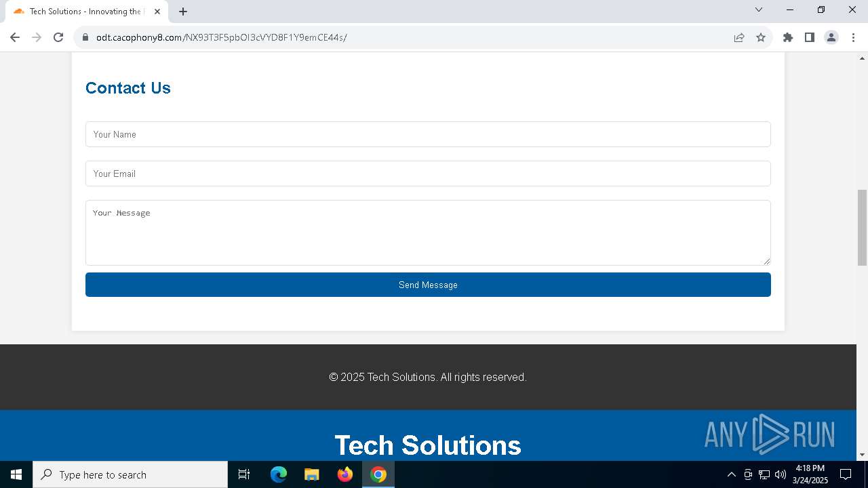Click the Tech Solutions banner title

click(x=428, y=445)
